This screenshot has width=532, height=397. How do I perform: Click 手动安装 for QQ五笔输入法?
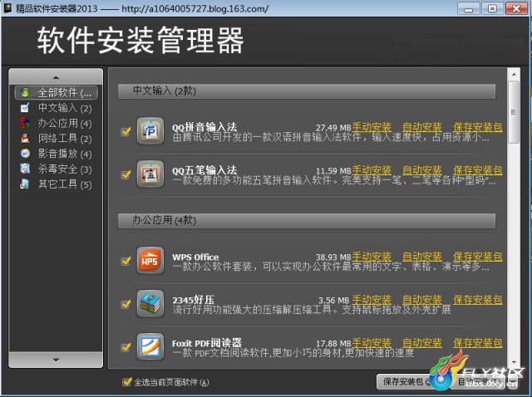[372, 170]
